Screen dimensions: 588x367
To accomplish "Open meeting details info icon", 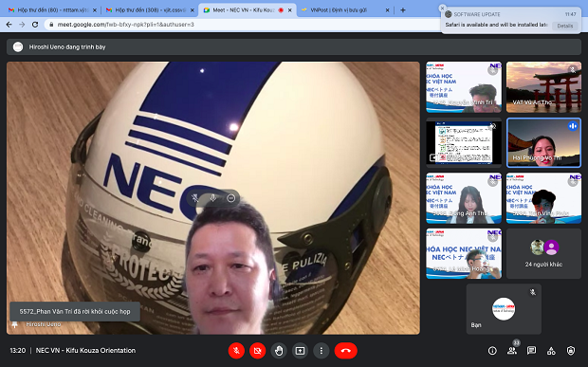I will (x=492, y=351).
